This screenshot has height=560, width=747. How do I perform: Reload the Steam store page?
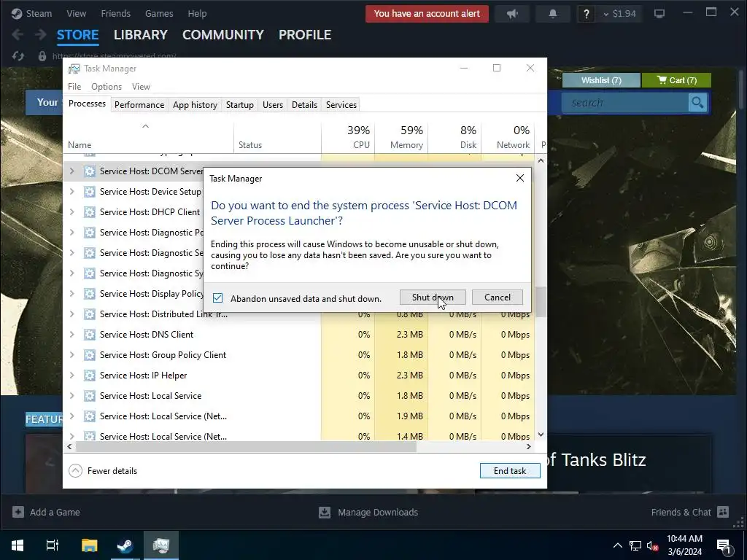(18, 56)
